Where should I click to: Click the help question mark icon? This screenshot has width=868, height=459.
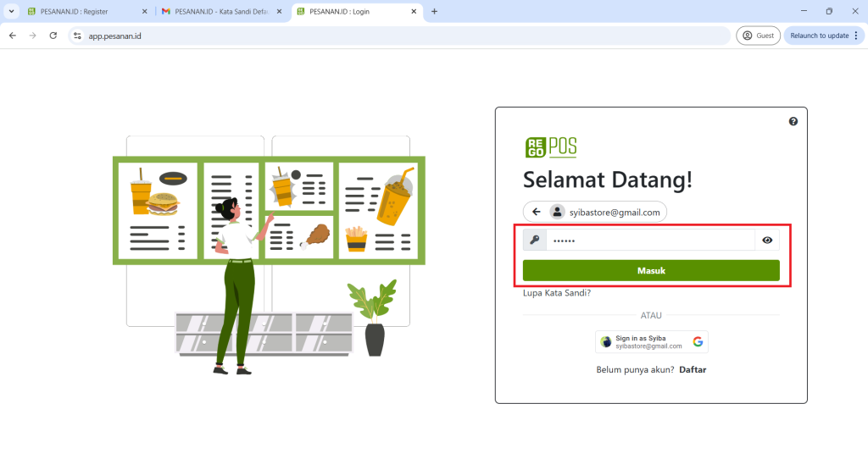[793, 122]
